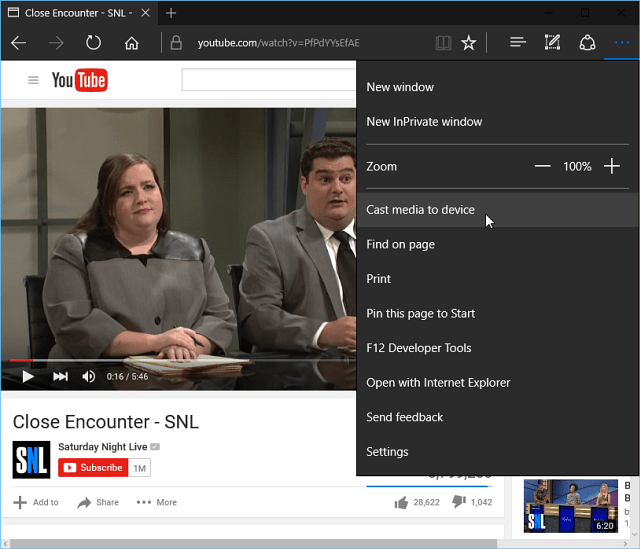Viewport: 640px width, 549px height.
Task: Select Send feedback
Action: pos(498,417)
